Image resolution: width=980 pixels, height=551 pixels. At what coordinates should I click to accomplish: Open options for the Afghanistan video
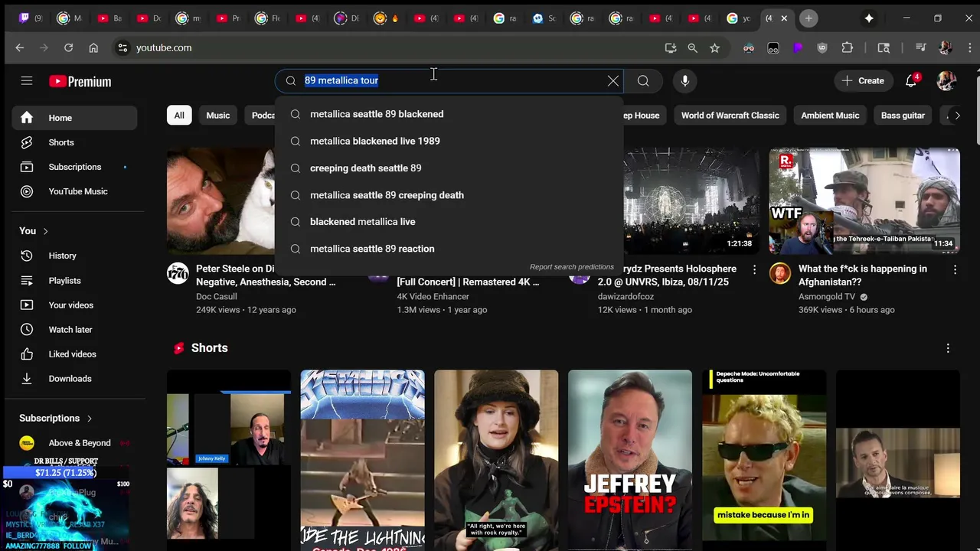[x=955, y=269]
